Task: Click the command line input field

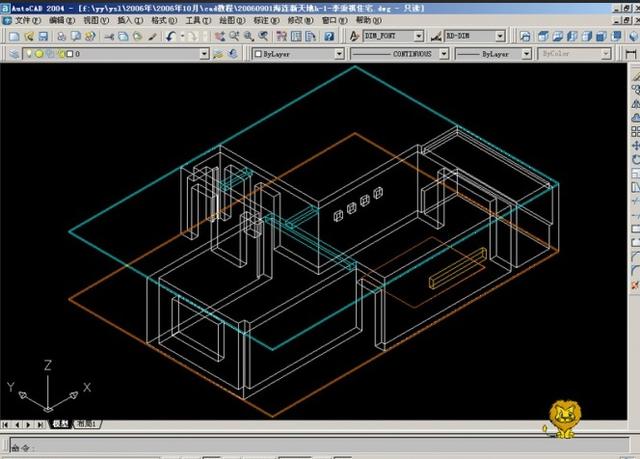Action: click(x=319, y=445)
